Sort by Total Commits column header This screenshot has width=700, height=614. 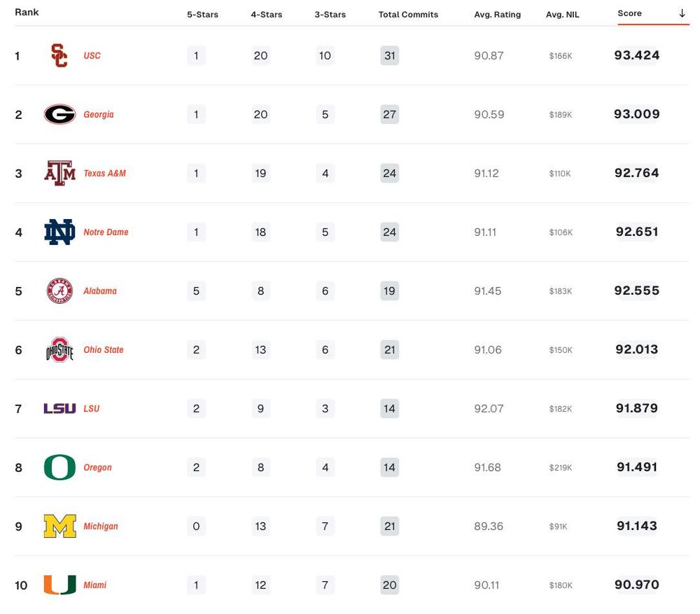(408, 15)
